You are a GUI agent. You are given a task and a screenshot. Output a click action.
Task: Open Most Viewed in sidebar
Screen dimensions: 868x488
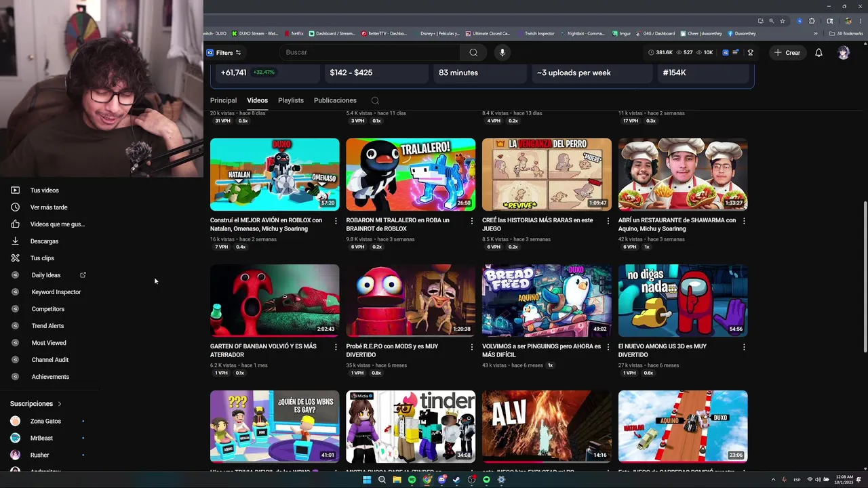pos(49,343)
